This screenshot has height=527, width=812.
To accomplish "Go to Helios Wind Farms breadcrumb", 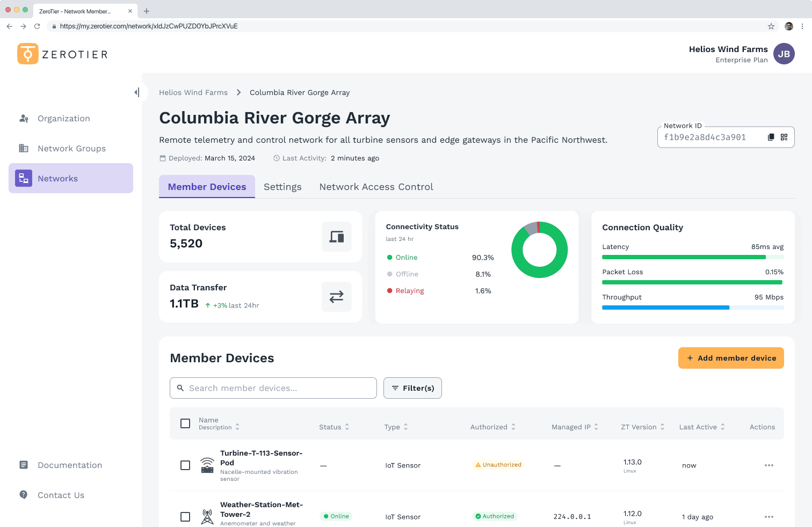I will [193, 92].
